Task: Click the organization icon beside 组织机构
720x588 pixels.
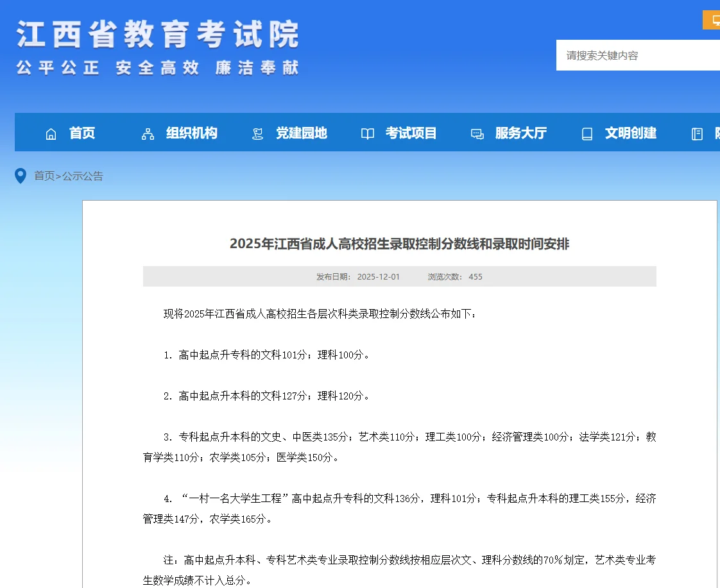Action: pyautogui.click(x=147, y=133)
